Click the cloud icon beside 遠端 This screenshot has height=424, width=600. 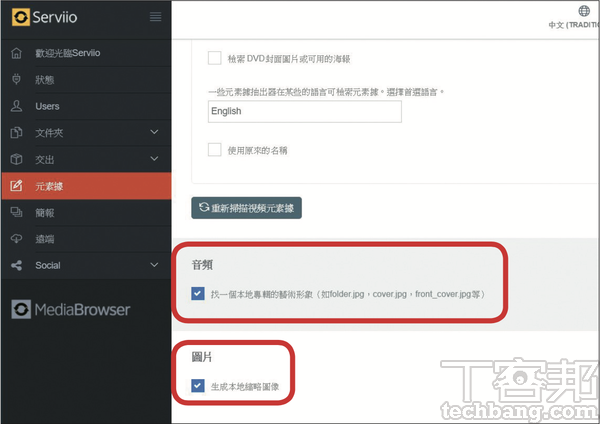click(16, 239)
